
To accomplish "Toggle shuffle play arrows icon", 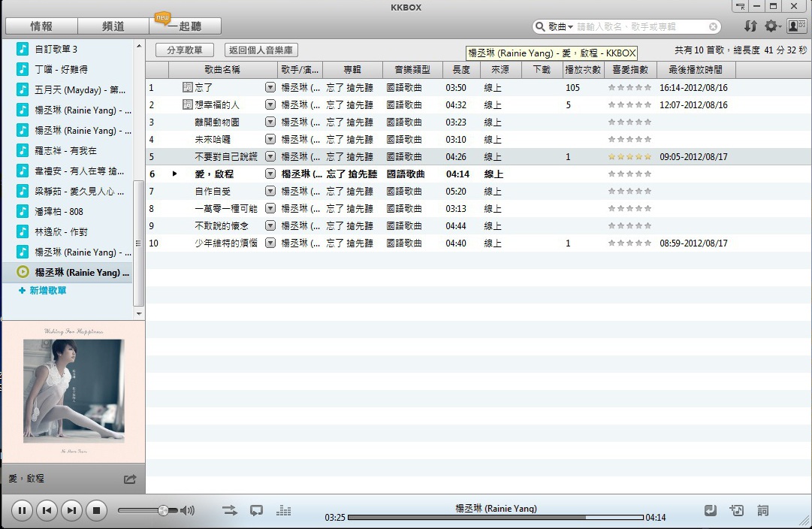I will point(230,510).
